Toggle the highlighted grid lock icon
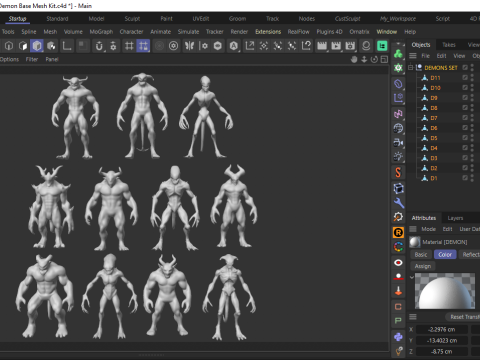The image size is (480, 360). coord(143,46)
